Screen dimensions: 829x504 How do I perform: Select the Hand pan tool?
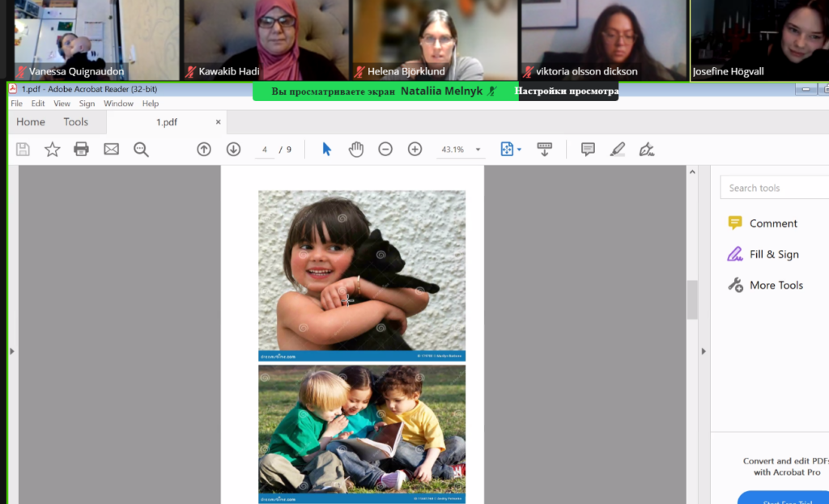coord(356,149)
